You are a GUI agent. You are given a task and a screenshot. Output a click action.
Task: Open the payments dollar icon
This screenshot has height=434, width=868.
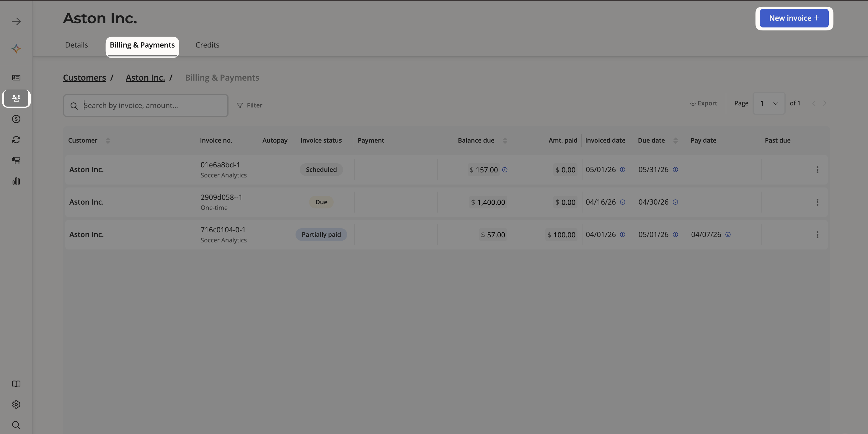[16, 119]
